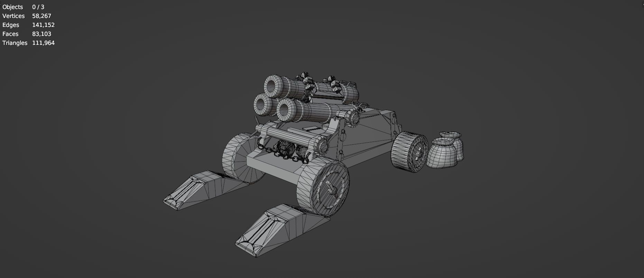Click the Faces value 83,103
644x278 pixels.
[42, 34]
